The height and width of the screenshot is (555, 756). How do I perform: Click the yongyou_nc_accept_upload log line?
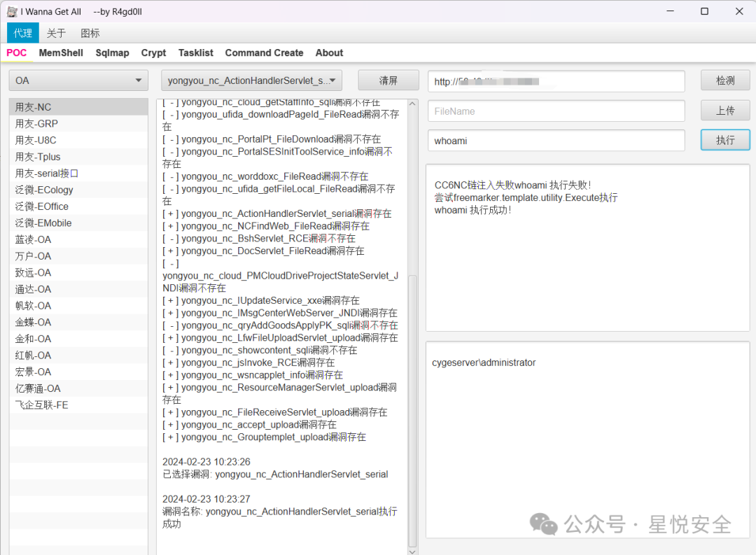click(x=249, y=426)
